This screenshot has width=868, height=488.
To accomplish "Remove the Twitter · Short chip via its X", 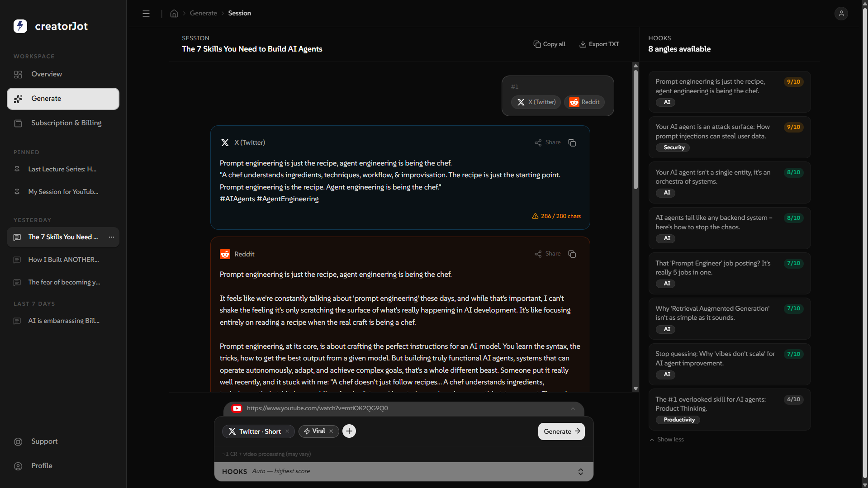I will [287, 431].
